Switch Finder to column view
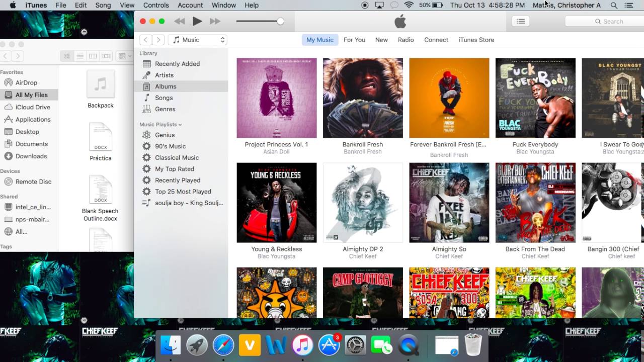 [93, 56]
